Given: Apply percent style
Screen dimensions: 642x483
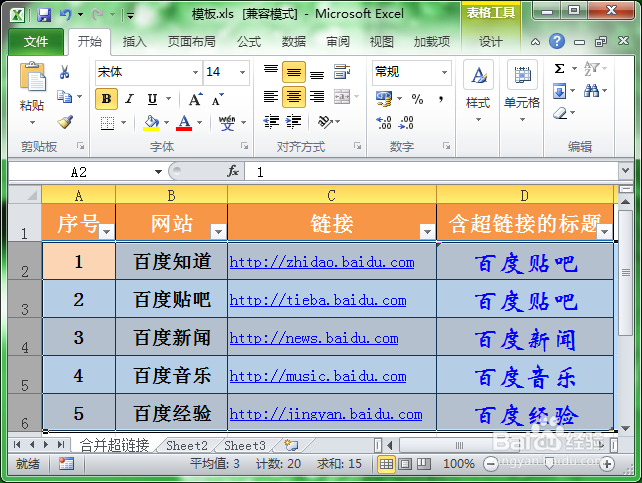Looking at the screenshot, I should click(417, 99).
